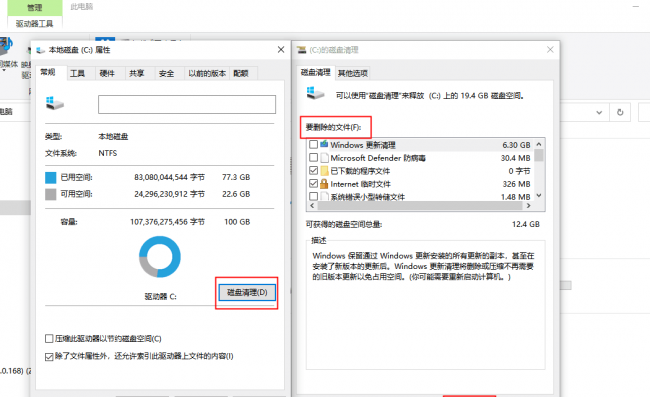Click the Windows 更新清理 item icon

coord(324,144)
